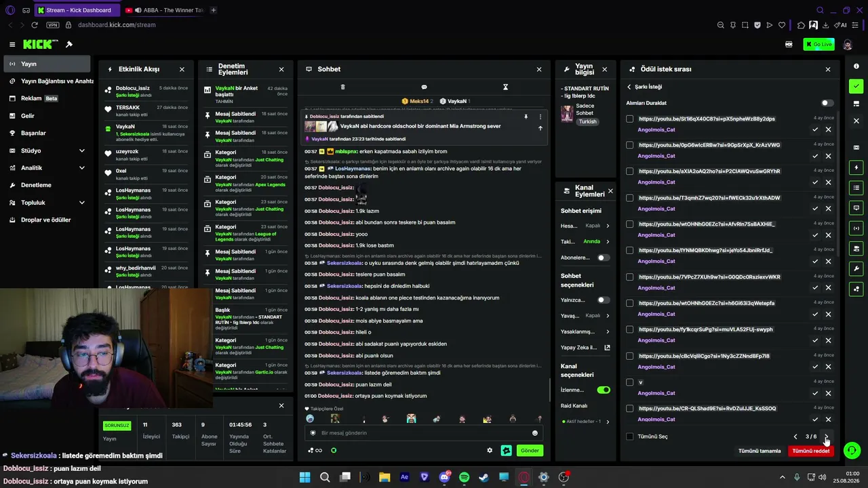Switch to the ABBA - The Winner browser tab

click(x=165, y=10)
